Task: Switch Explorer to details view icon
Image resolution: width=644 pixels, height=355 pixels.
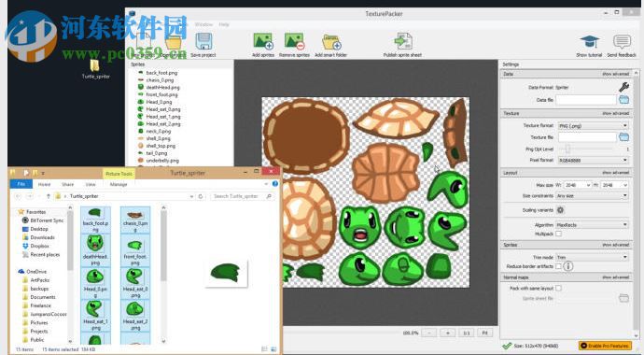Action: click(x=264, y=349)
